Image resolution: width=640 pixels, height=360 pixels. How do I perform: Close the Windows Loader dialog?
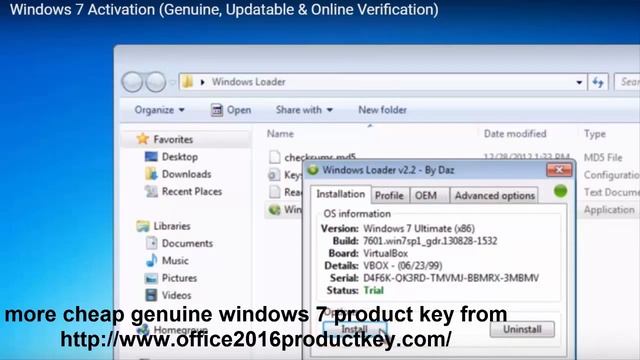point(559,169)
